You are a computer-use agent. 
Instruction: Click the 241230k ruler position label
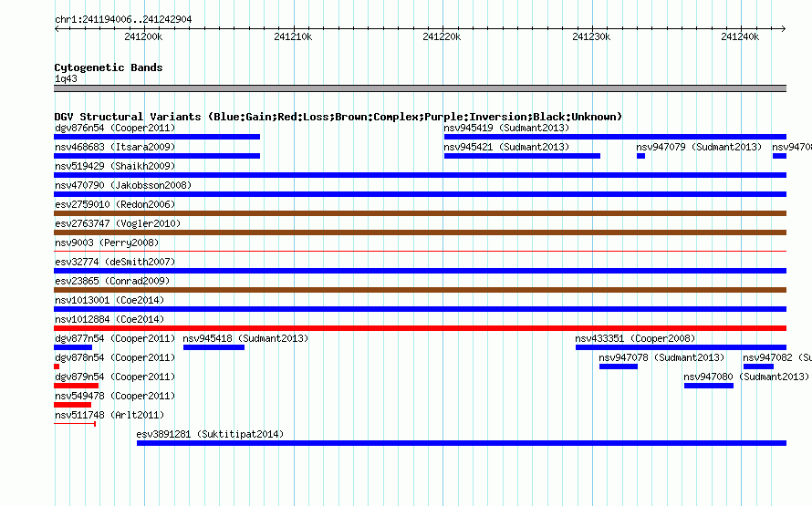(591, 36)
